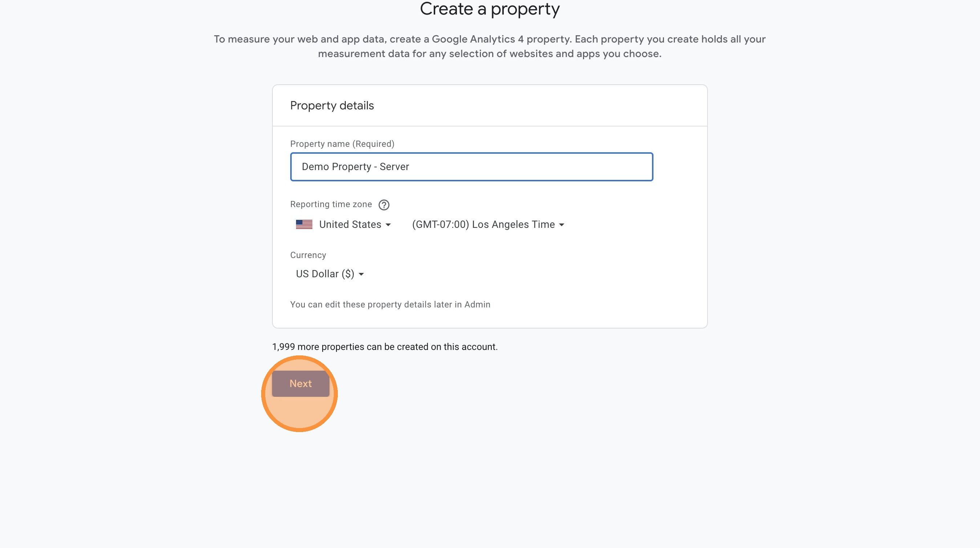Click the Reporting time zone label
Viewport: 980px width, 548px height.
point(331,204)
